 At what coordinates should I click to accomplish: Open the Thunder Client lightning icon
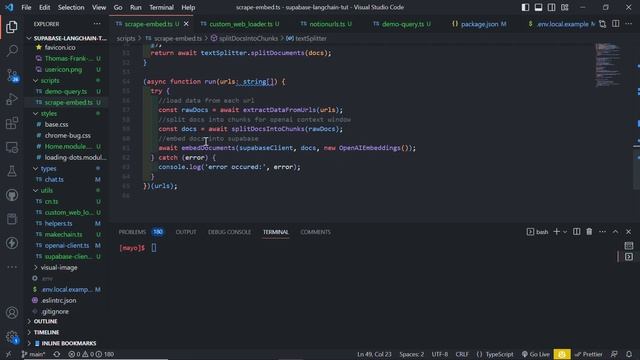(12, 243)
